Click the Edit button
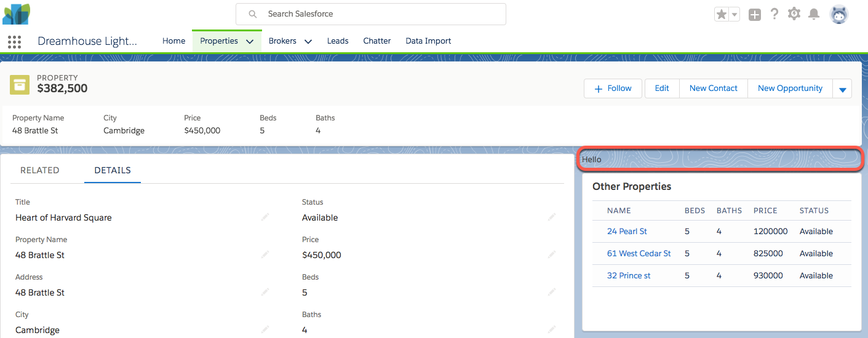Screen dimensions: 868x338 (662, 88)
